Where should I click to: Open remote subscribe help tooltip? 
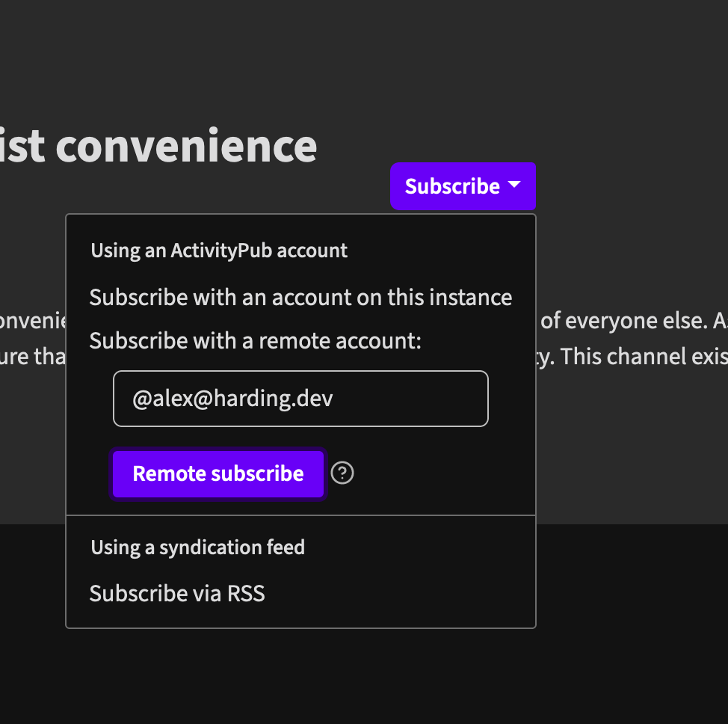coord(342,473)
